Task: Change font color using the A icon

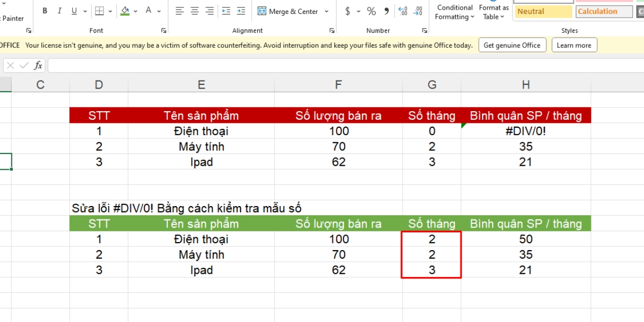Action: 148,10
